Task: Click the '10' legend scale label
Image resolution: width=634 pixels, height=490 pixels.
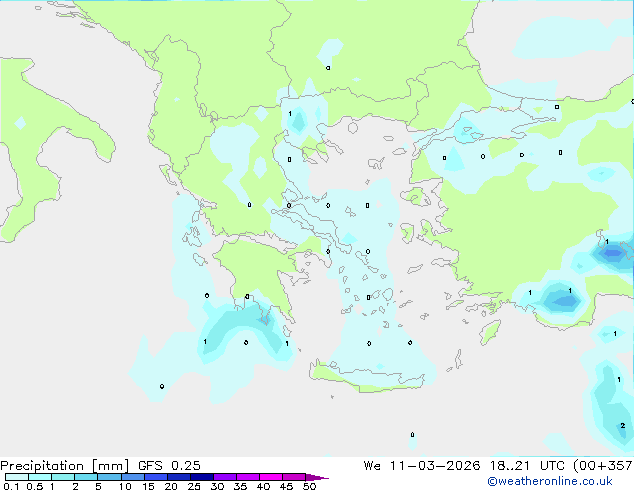Action: tap(125, 486)
